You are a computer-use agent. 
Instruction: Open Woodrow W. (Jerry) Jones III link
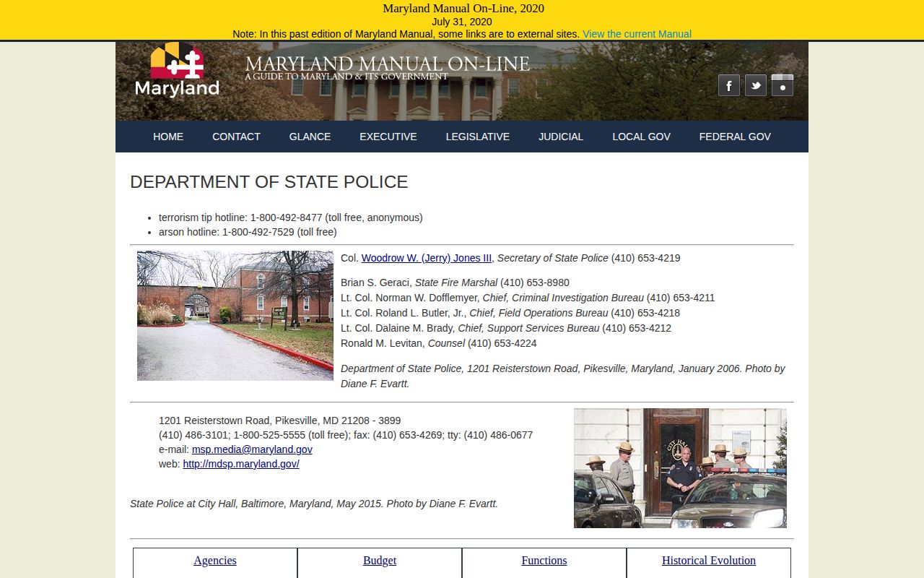(427, 258)
